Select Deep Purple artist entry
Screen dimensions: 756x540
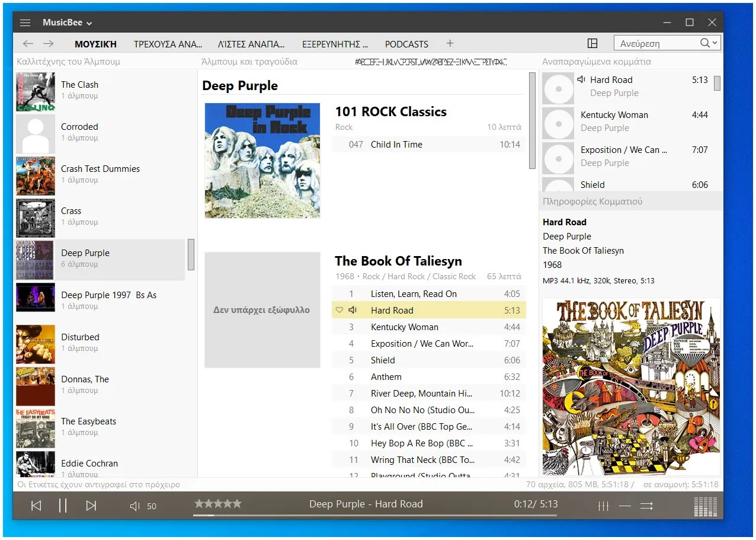tap(100, 259)
